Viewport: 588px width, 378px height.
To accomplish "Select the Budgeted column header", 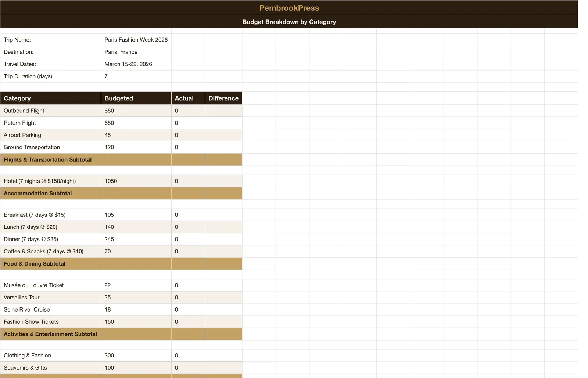I will tap(136, 98).
